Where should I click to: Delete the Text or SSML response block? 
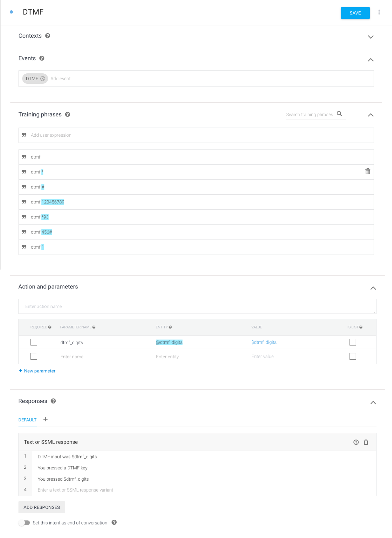point(366,442)
